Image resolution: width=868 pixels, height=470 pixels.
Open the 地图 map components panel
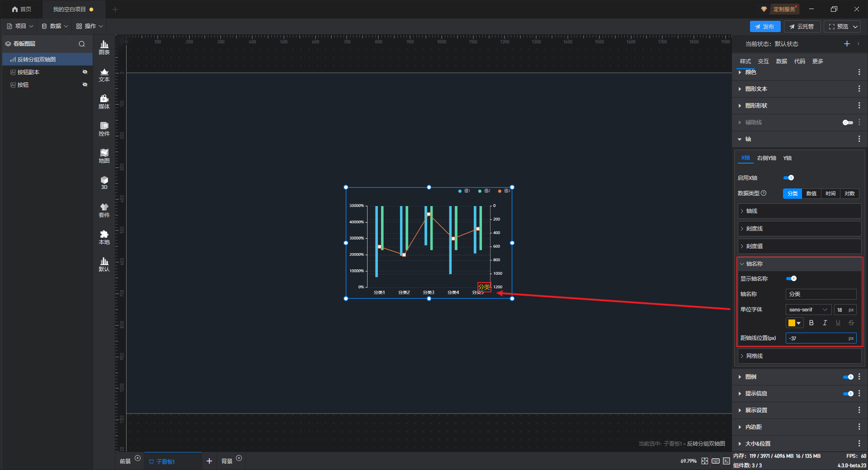coord(104,156)
